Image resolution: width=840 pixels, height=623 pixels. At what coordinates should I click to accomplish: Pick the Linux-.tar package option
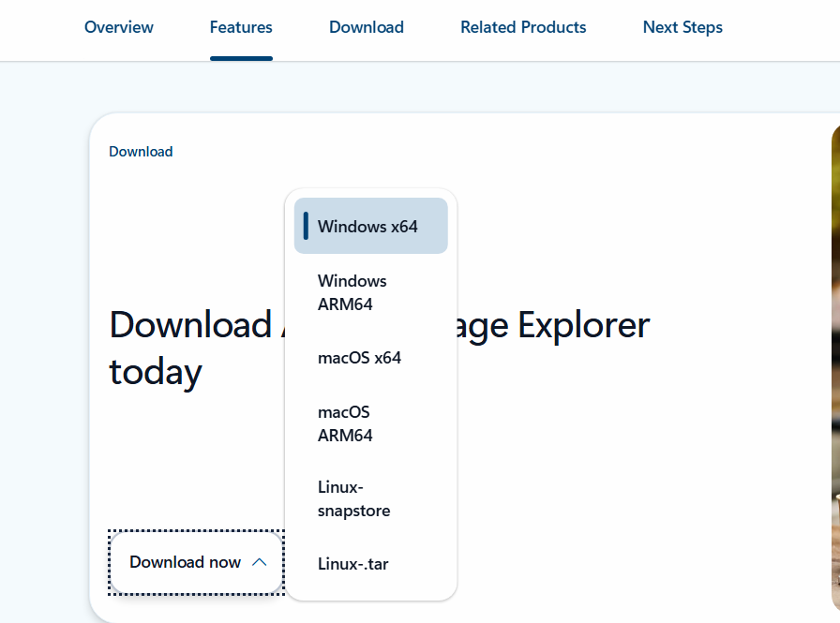pyautogui.click(x=352, y=564)
